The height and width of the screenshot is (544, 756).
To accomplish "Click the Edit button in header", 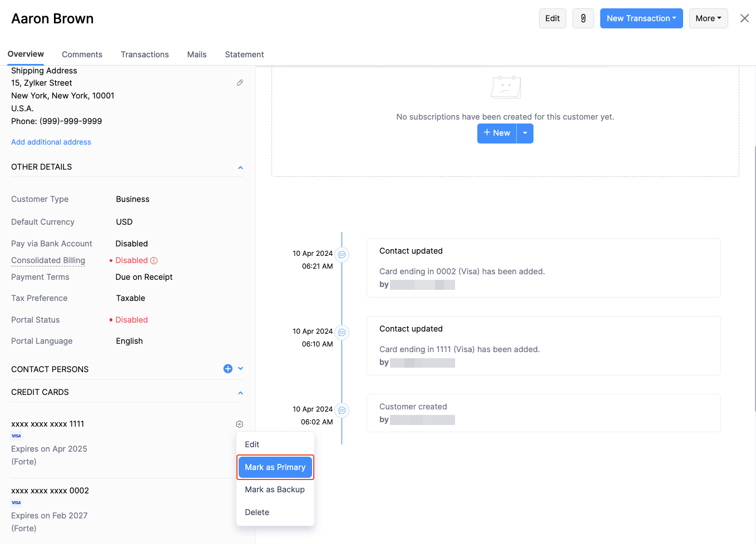I will [x=552, y=18].
